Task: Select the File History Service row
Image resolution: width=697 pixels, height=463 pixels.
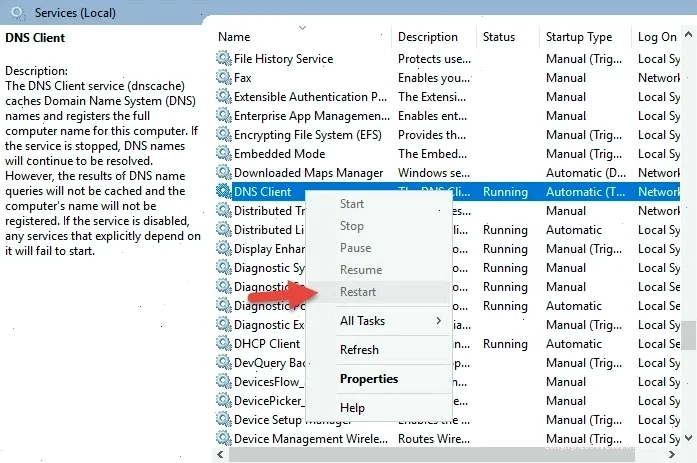Action: [x=448, y=59]
